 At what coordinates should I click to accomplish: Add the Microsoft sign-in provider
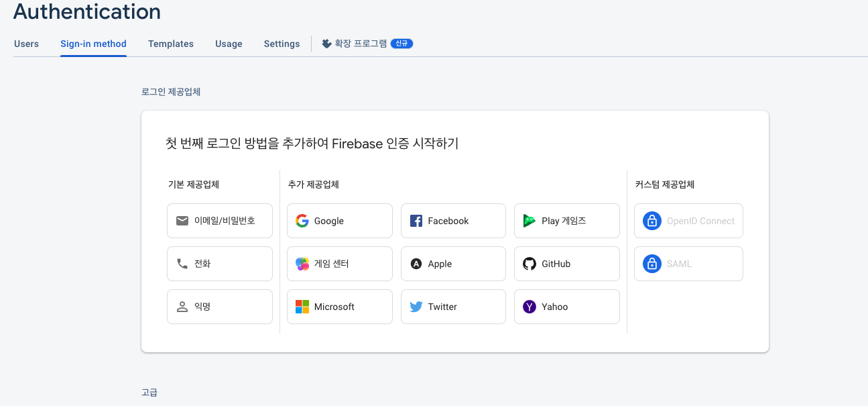click(x=340, y=307)
